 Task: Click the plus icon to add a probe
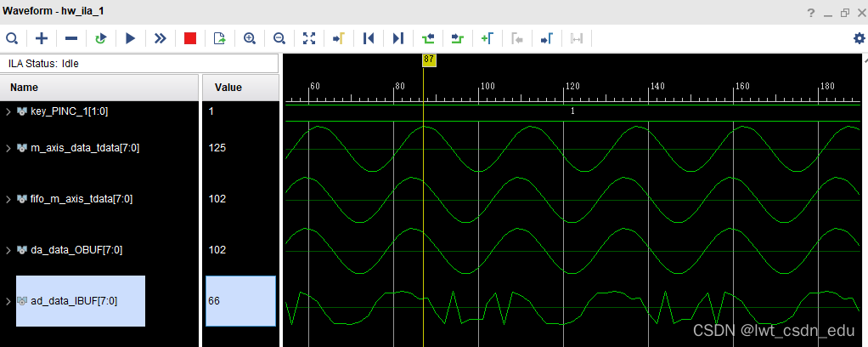[x=42, y=38]
